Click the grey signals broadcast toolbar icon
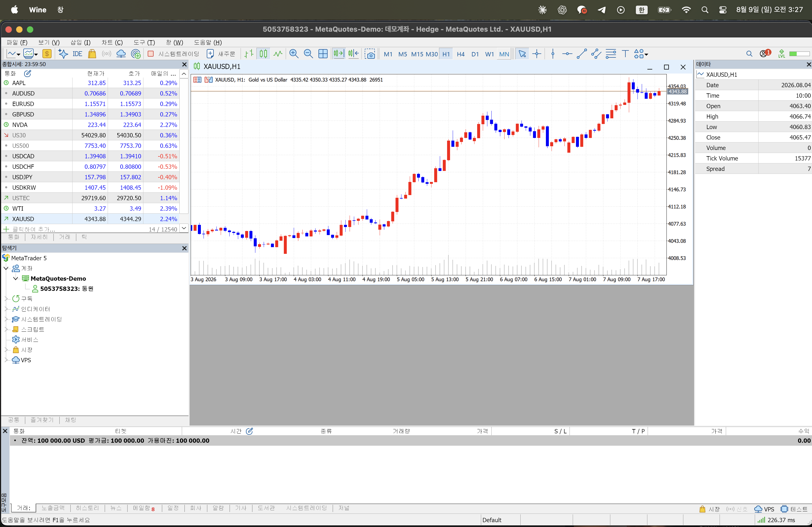The width and height of the screenshot is (812, 527). (106, 53)
